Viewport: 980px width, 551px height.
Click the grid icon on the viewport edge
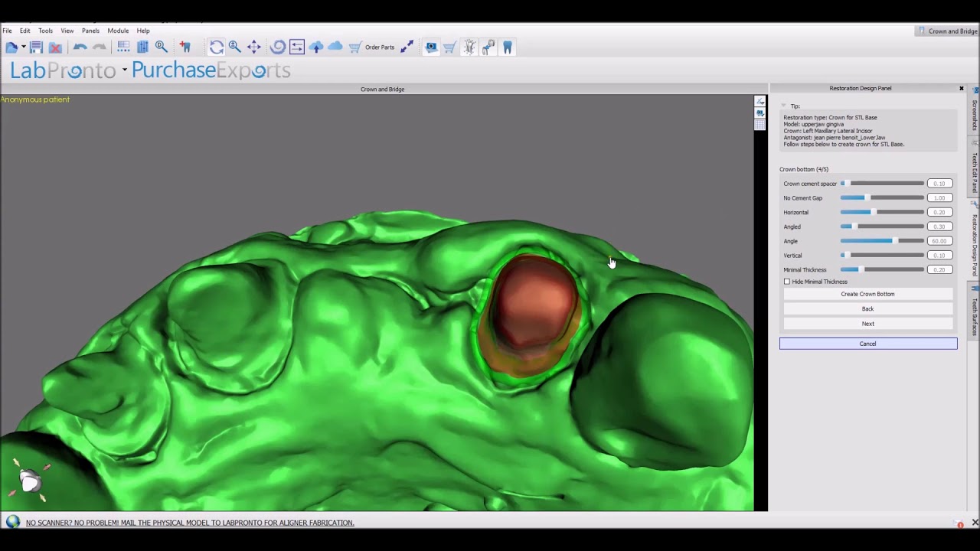coord(759,125)
